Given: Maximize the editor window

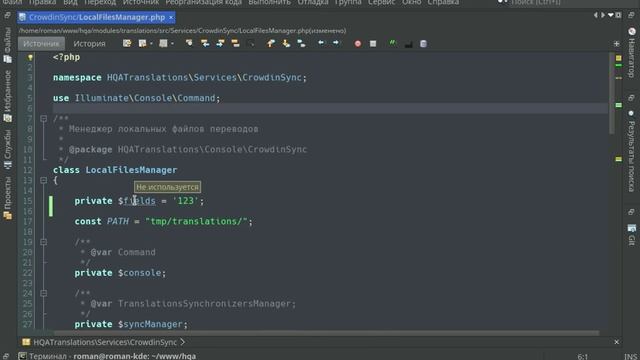Looking at the screenshot, I should point(618,15).
